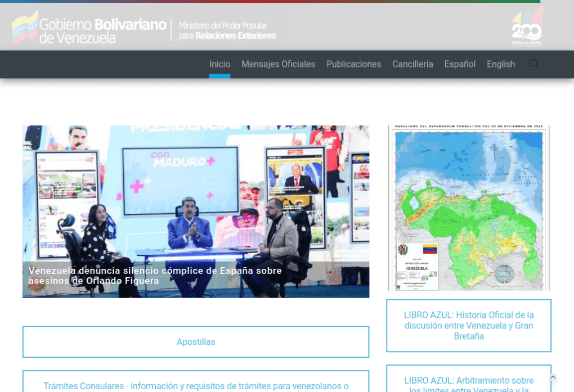Switch the site language to Español

click(x=460, y=64)
